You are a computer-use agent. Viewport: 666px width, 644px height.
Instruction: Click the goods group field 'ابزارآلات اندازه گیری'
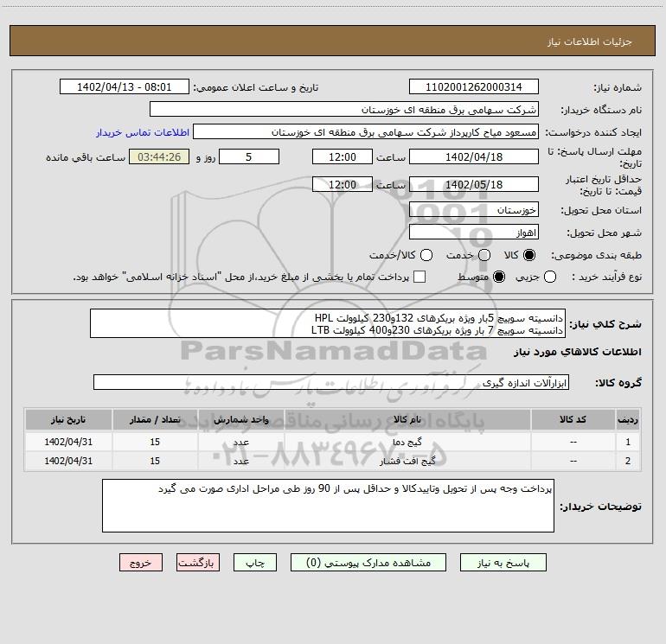click(x=331, y=382)
